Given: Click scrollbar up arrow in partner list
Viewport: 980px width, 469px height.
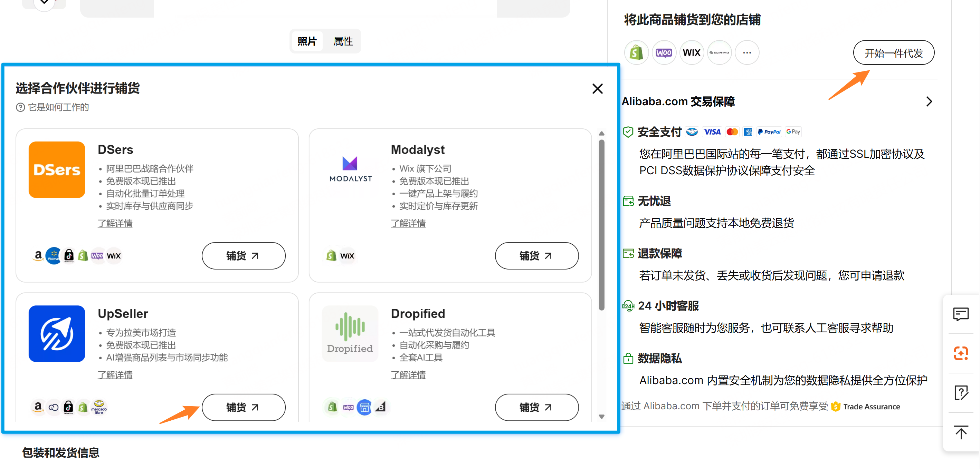Looking at the screenshot, I should coord(601,134).
